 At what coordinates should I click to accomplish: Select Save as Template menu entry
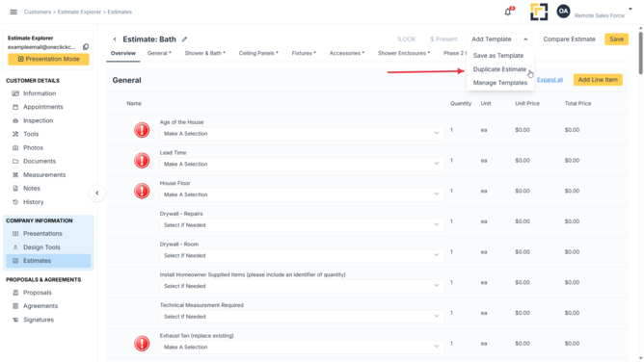click(498, 55)
